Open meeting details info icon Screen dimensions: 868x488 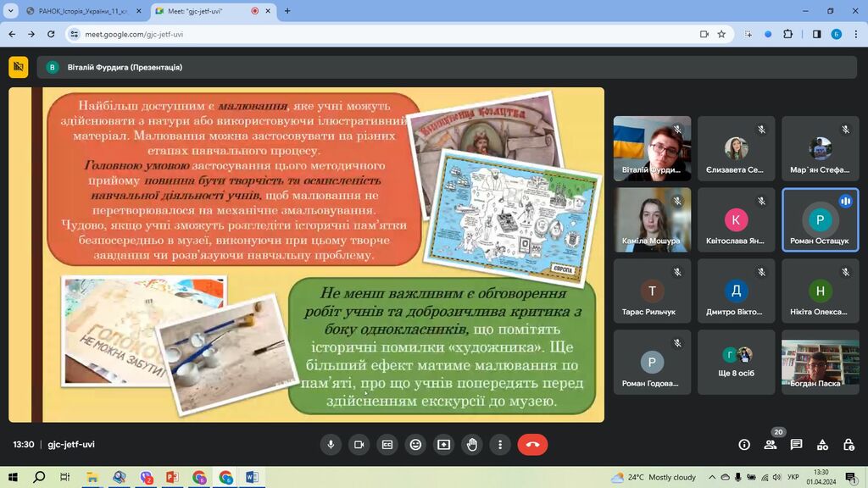click(x=744, y=445)
